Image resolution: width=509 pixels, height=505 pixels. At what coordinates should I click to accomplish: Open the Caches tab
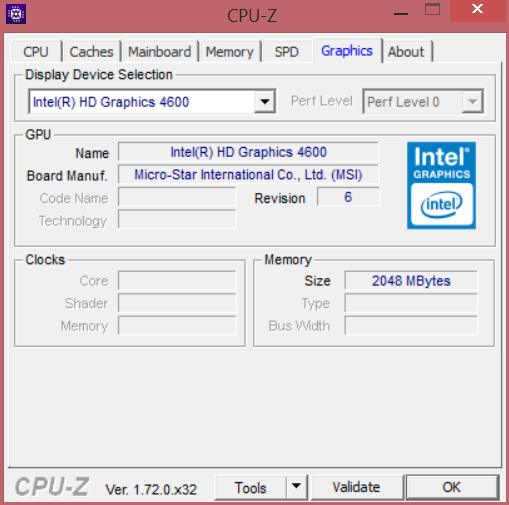click(91, 52)
